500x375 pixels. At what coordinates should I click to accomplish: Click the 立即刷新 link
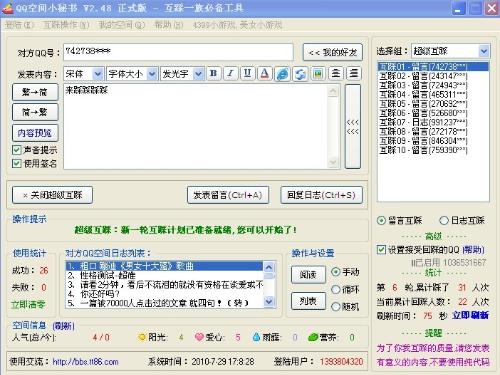point(470,315)
